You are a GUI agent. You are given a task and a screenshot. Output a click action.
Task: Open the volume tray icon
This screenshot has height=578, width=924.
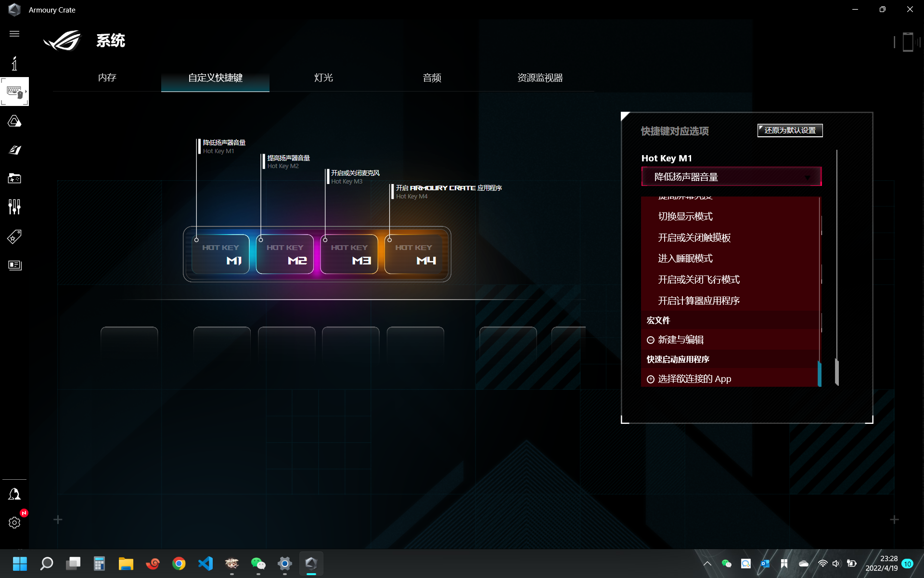(836, 564)
